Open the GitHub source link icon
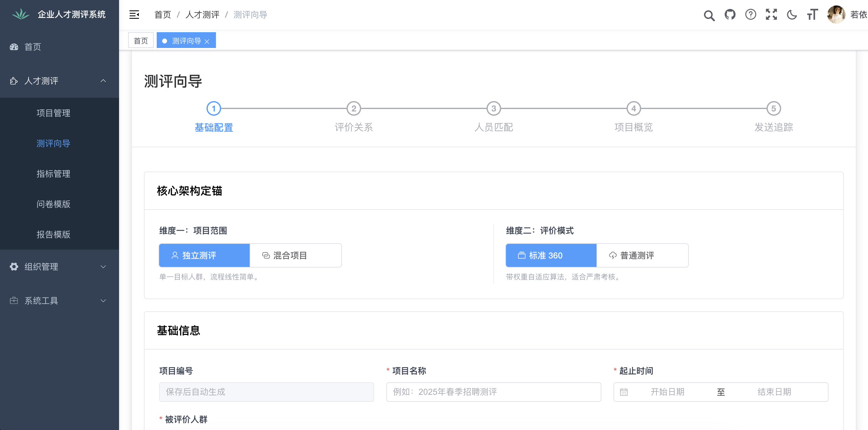Viewport: 868px width, 430px height. [730, 15]
